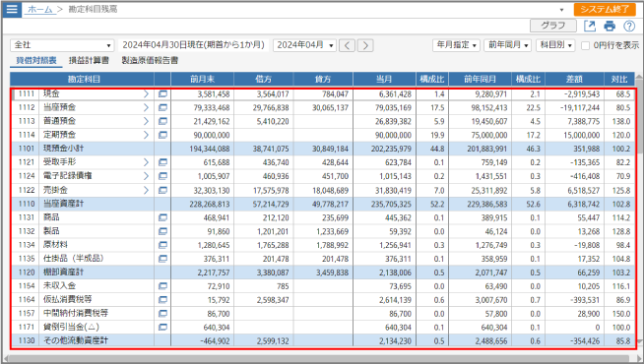
Task: Go to next month arrow
Action: click(365, 45)
